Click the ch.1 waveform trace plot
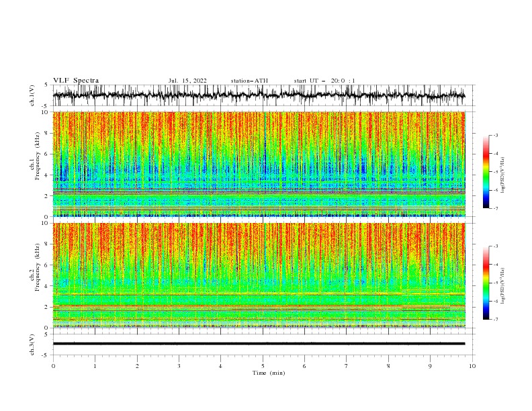This screenshot has width=532, height=411. coord(259,95)
